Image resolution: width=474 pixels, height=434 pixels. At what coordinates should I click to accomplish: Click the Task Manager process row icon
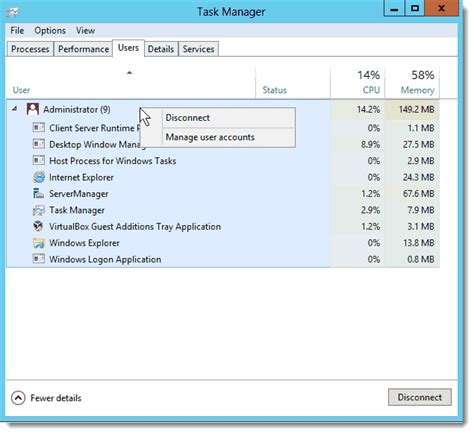tap(39, 210)
